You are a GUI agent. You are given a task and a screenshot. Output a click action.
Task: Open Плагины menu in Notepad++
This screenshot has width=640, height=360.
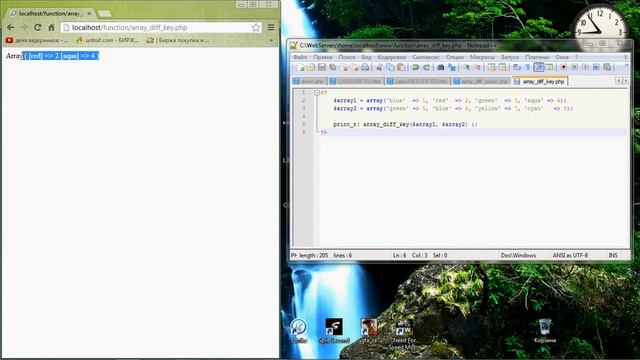tap(537, 57)
